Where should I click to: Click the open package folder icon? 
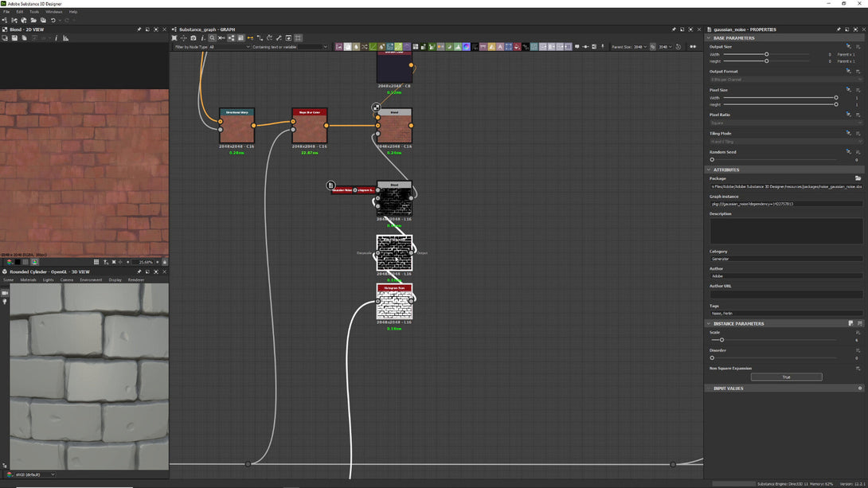[33, 21]
